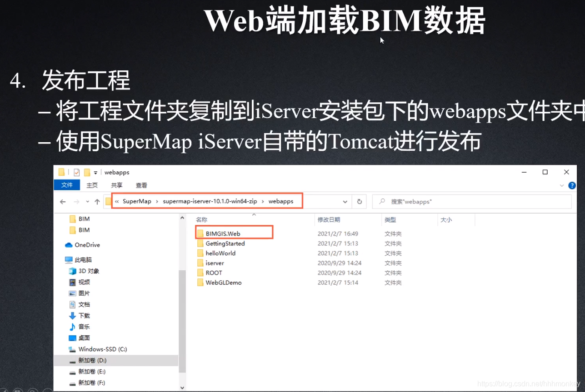The width and height of the screenshot is (585, 392).
Task: Click the Back navigation arrow
Action: tap(63, 201)
